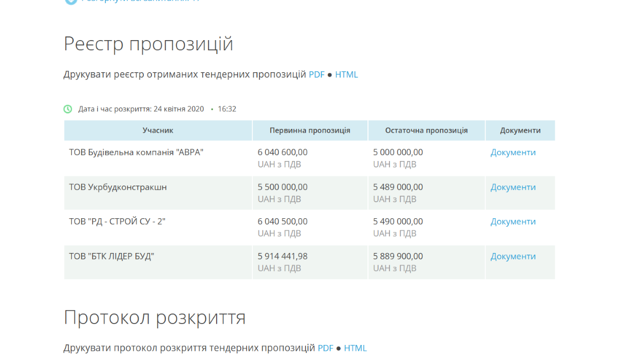Click the Документи column header
Image resolution: width=644 pixels, height=361 pixels.
point(520,130)
